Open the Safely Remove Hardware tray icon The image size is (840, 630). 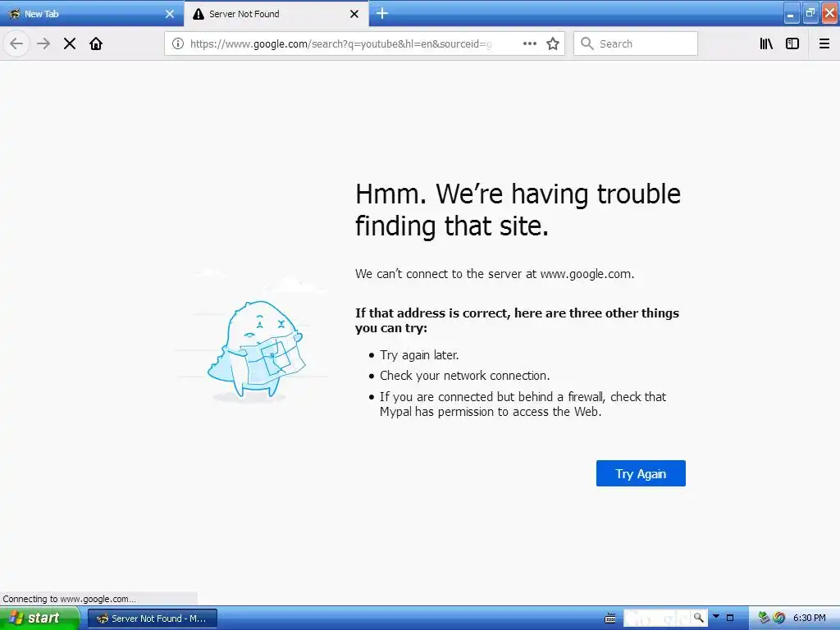point(764,618)
